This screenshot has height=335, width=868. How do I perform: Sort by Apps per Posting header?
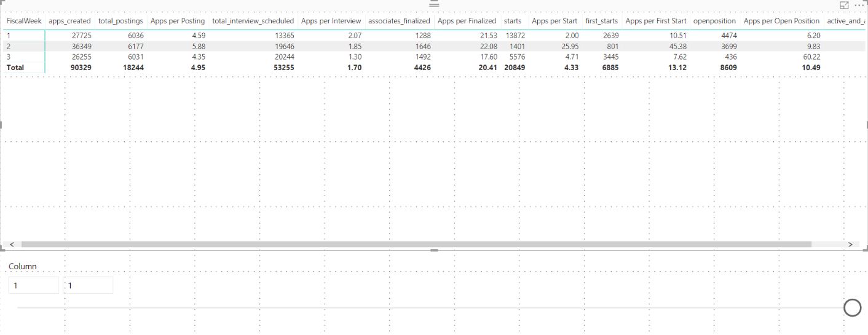[x=178, y=21]
